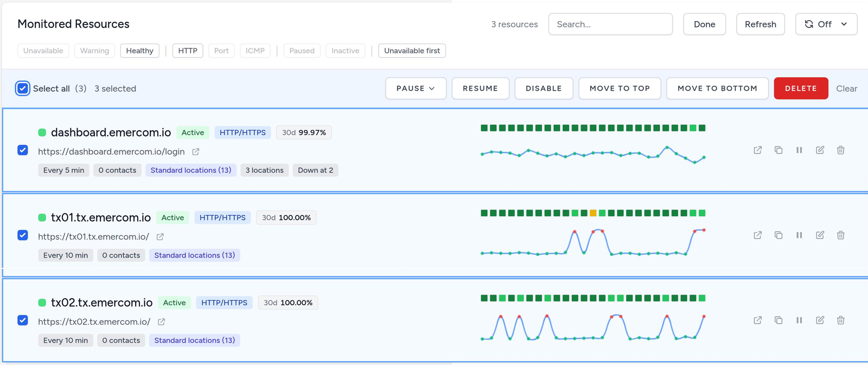Screen dimensions: 868x365
Task: Open the https://tx02.tx.emercom.io/ link
Action: pyautogui.click(x=94, y=322)
